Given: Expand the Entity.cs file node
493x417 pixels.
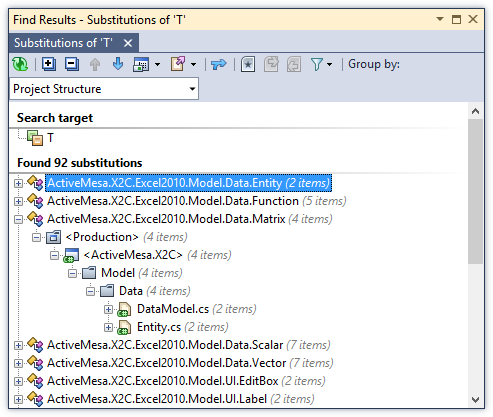Looking at the screenshot, I should click(108, 327).
